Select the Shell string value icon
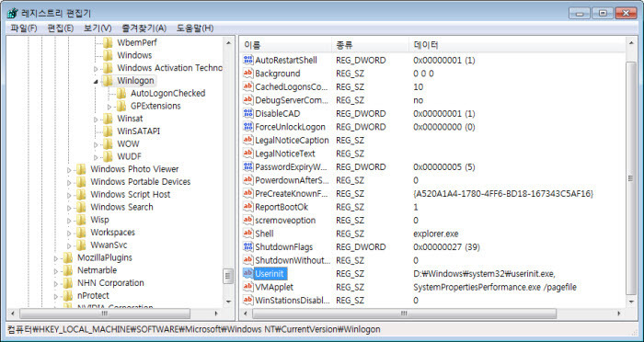This screenshot has height=342, width=644. [247, 234]
